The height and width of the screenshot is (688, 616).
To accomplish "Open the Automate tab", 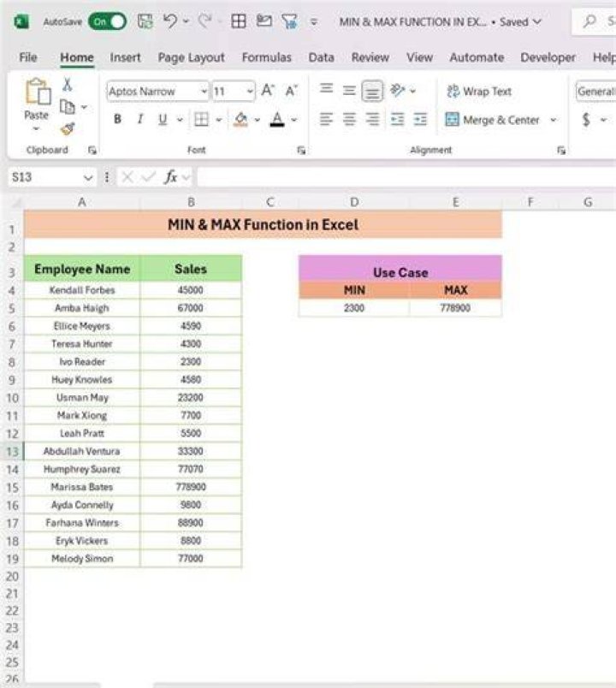I will pyautogui.click(x=477, y=57).
